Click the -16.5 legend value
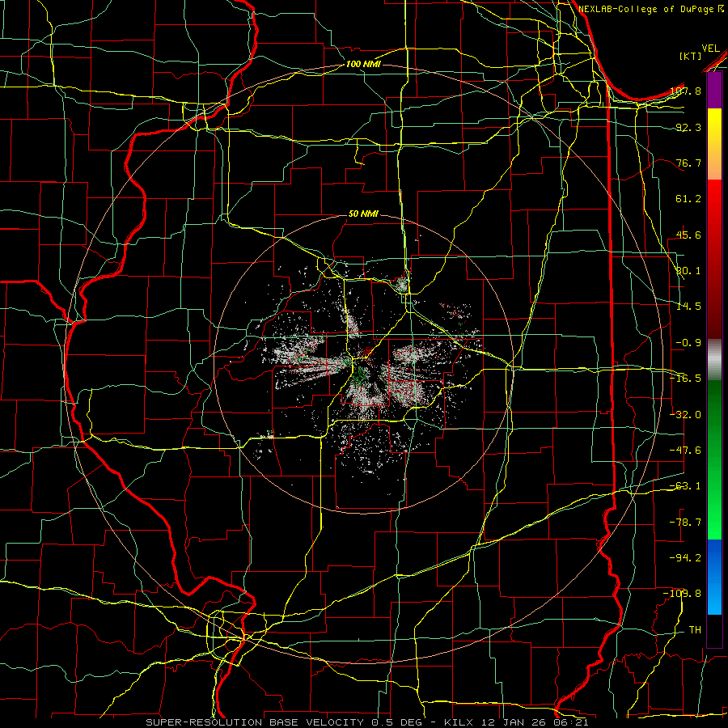This screenshot has width=728, height=728. [685, 379]
